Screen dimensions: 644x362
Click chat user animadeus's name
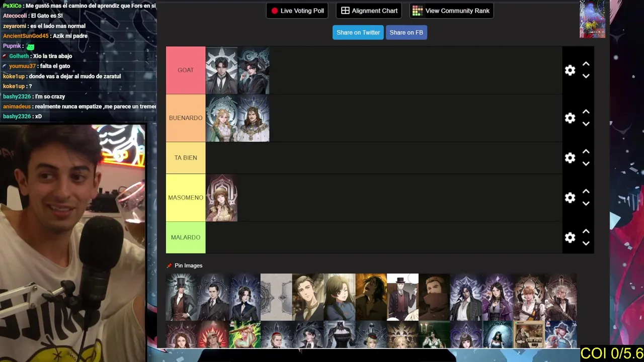(x=17, y=106)
